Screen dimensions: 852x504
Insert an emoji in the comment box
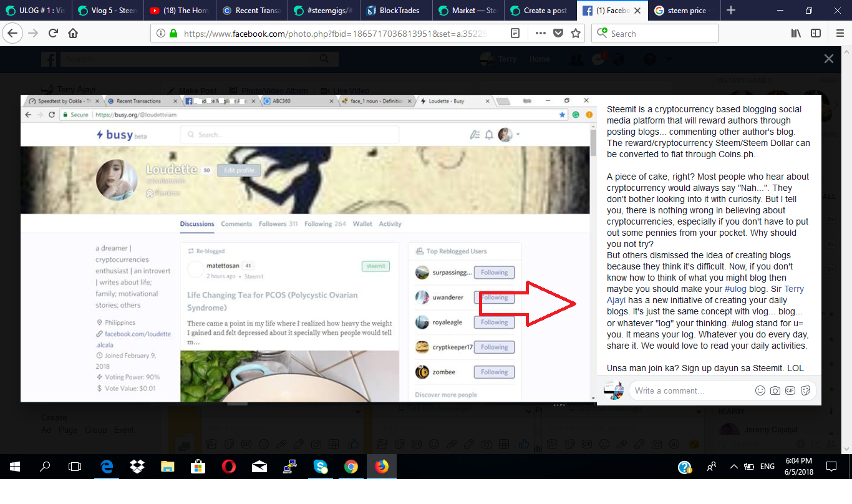pos(760,390)
